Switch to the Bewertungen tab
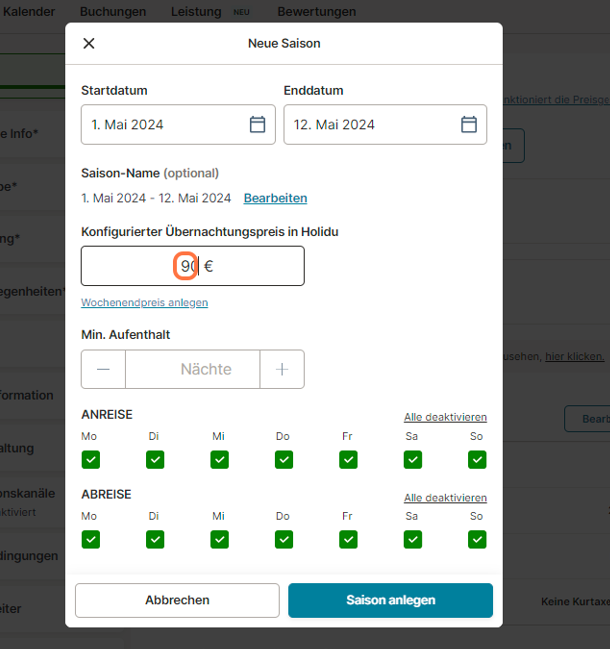This screenshot has height=649, width=610. pyautogui.click(x=316, y=12)
